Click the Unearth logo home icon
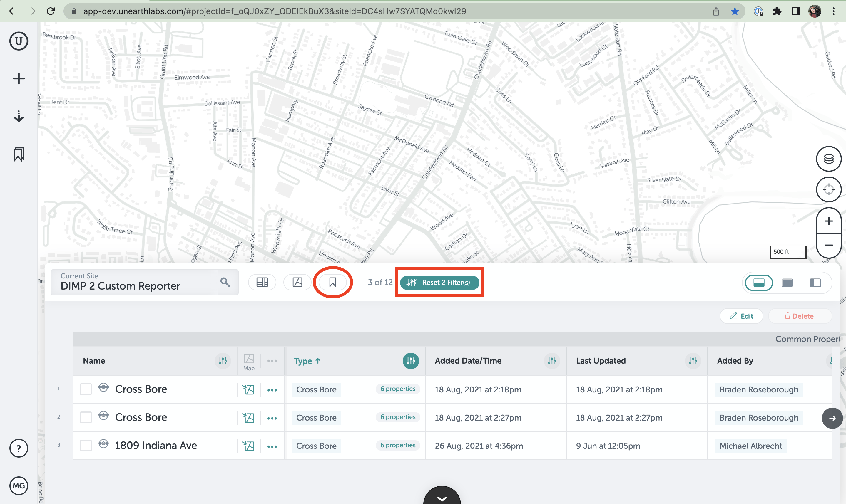The image size is (846, 504). coord(18,41)
